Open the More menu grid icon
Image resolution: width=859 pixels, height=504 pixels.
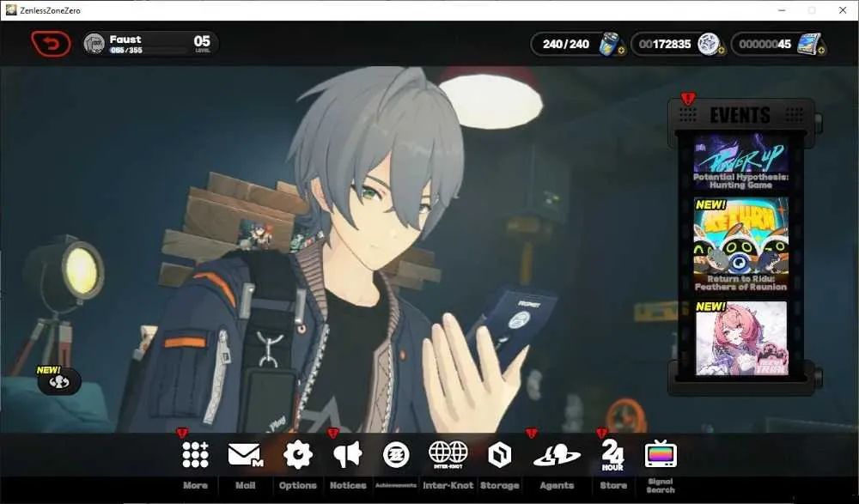[x=195, y=455]
